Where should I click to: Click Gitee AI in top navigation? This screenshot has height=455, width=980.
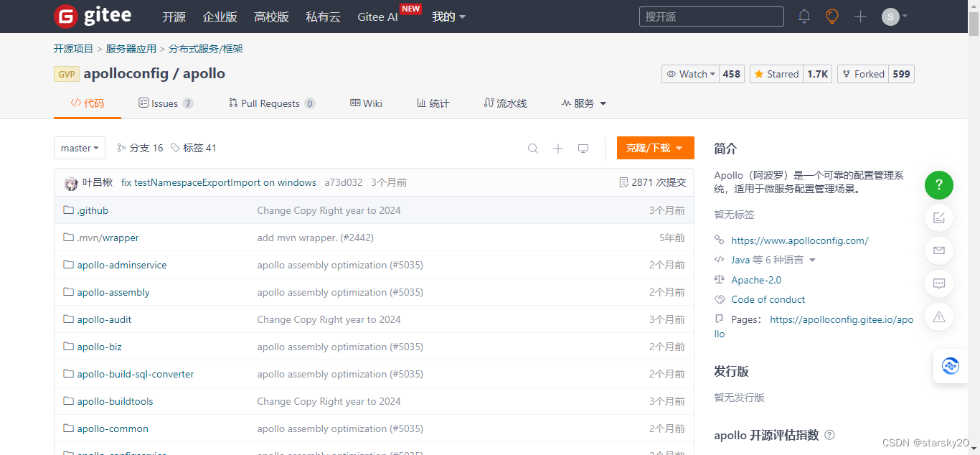click(x=377, y=17)
